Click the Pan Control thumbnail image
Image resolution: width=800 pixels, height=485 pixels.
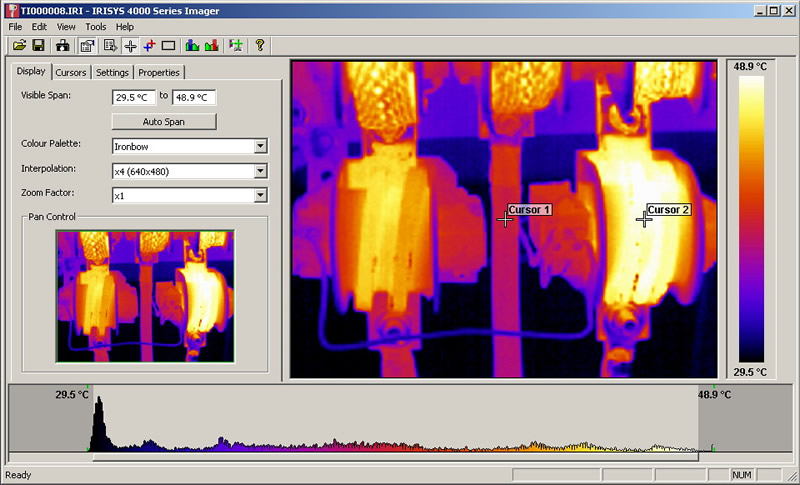[x=145, y=295]
